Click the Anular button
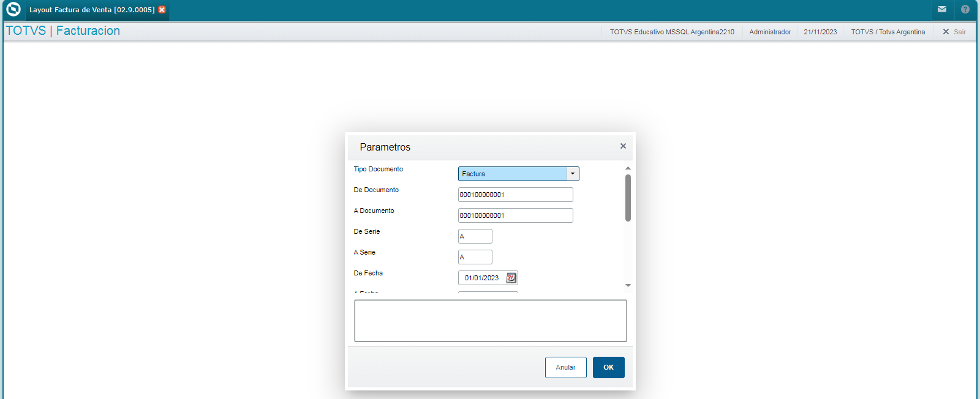This screenshot has height=399, width=980. pos(566,367)
